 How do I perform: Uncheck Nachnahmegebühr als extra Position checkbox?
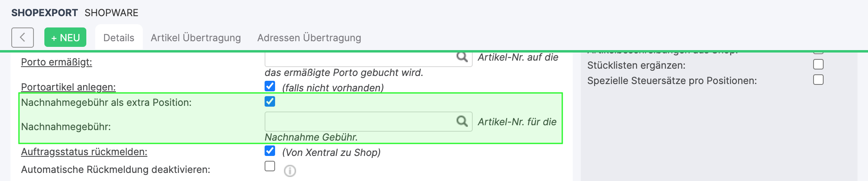coord(270,101)
